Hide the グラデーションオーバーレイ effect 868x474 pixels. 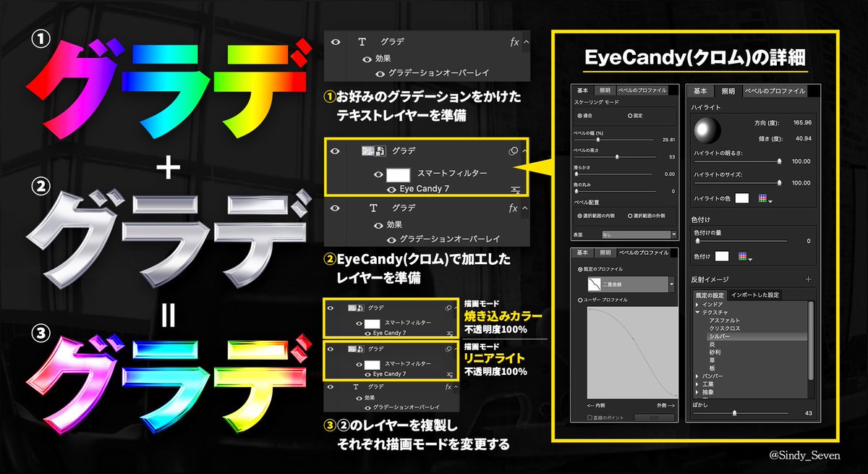point(380,72)
